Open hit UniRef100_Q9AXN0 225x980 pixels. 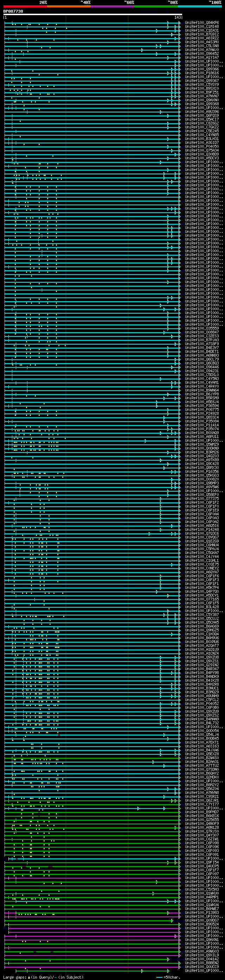pyautogui.click(x=202, y=100)
